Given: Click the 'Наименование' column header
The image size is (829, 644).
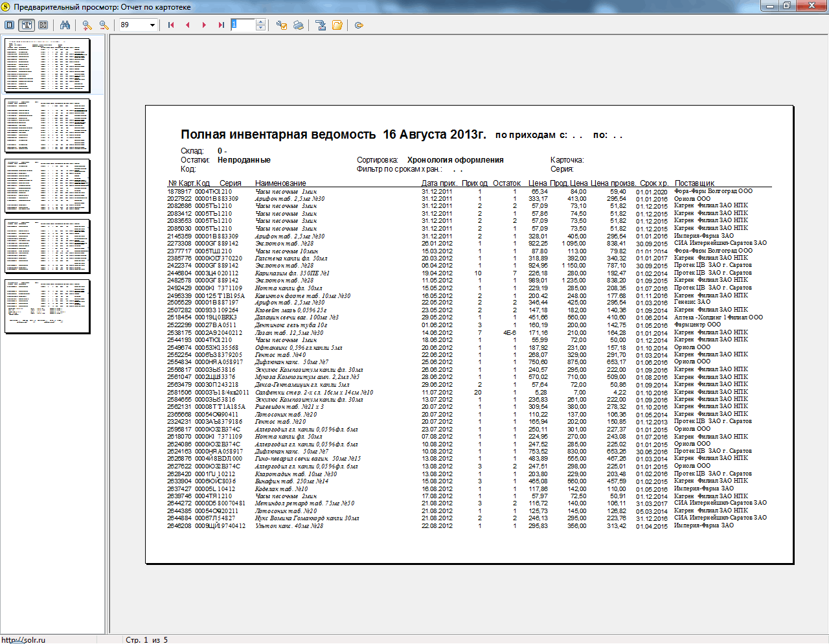Looking at the screenshot, I should coord(280,183).
